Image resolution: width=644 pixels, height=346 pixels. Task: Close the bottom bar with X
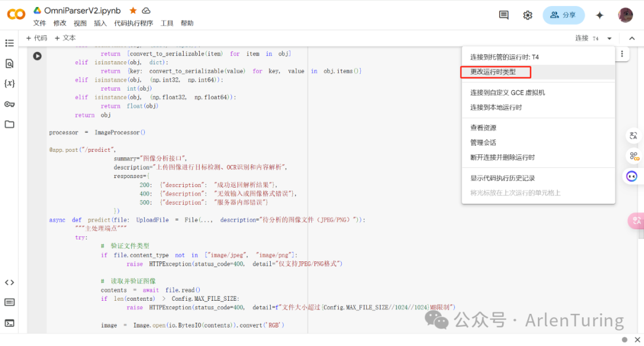637,340
